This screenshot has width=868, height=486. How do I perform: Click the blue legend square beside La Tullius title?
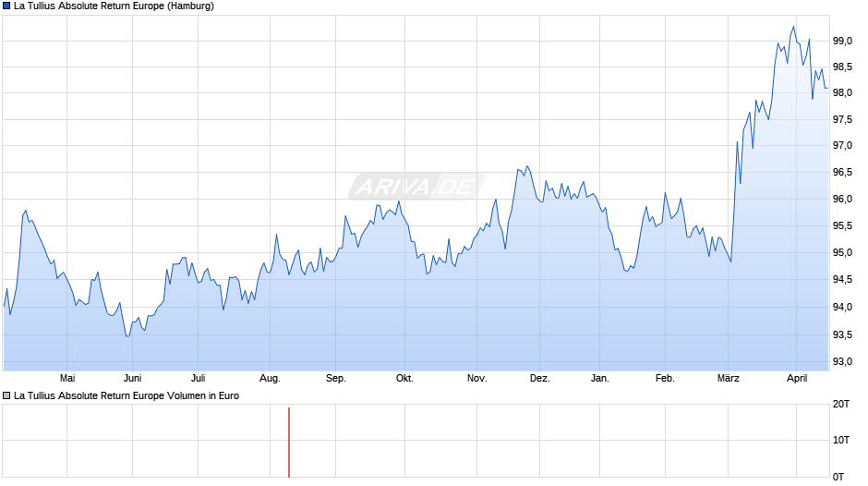tap(6, 6)
